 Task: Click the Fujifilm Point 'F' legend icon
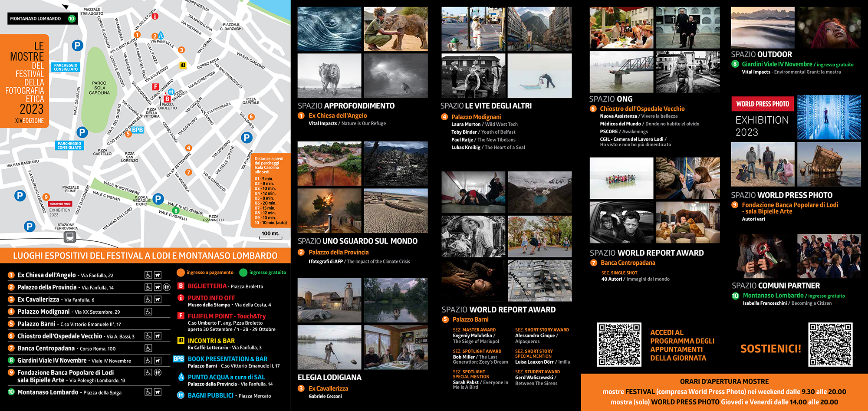[x=181, y=316]
